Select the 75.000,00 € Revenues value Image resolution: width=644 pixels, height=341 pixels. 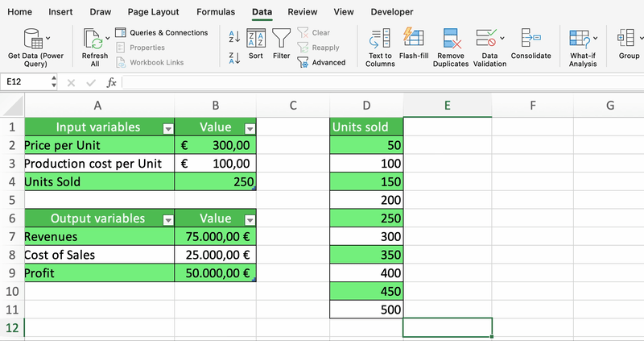215,236
